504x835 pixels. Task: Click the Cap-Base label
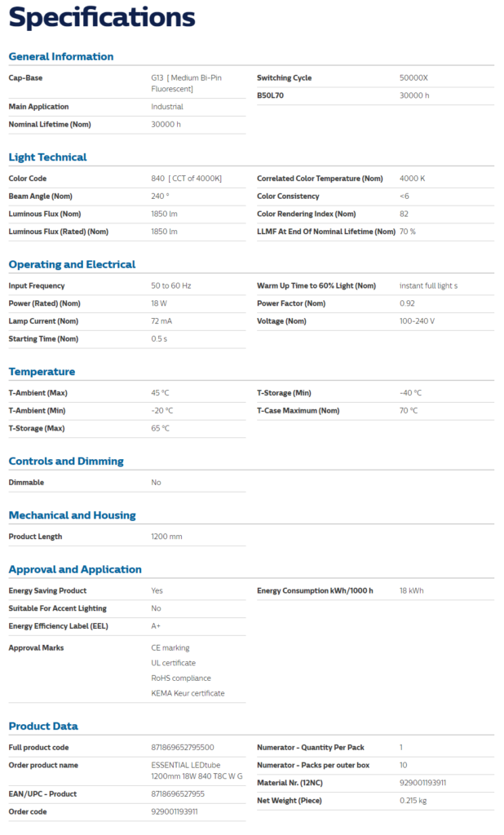(x=25, y=78)
